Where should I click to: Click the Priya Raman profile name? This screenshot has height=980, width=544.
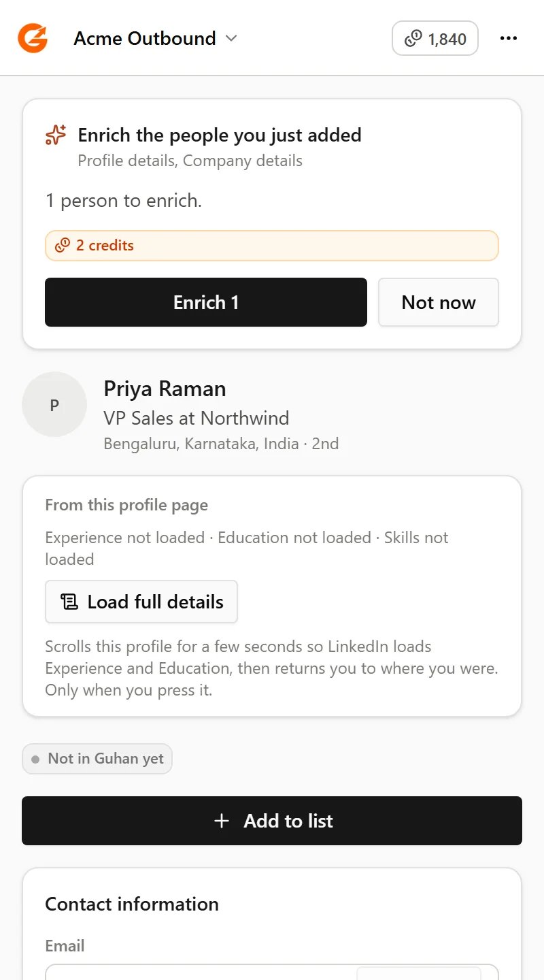(165, 389)
